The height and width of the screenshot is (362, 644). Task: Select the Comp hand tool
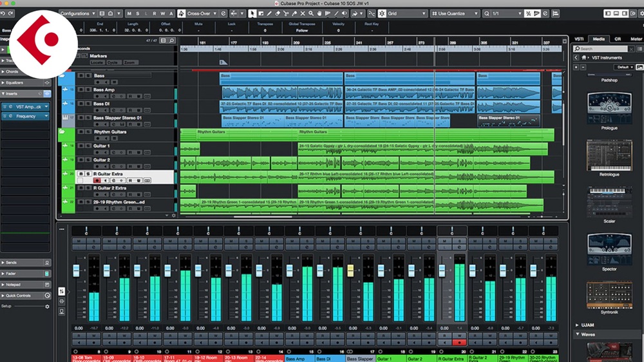319,14
